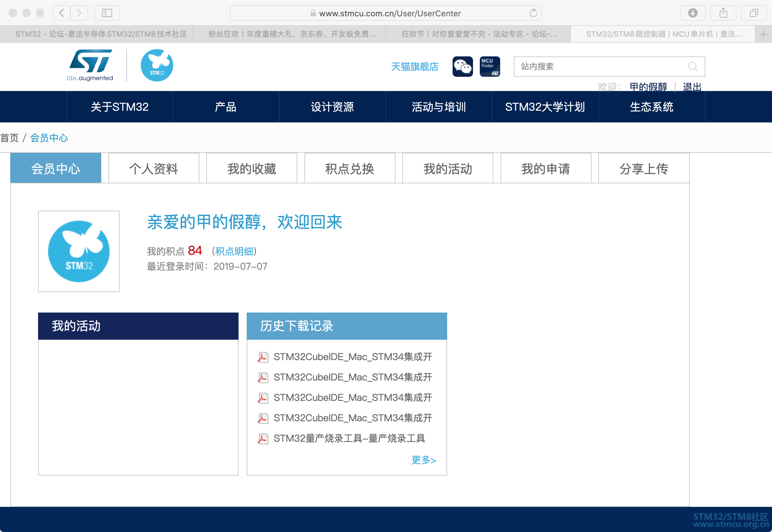This screenshot has height=532, width=772.
Task: Open first STM32CubeIDE_Mac download entry
Action: (x=353, y=357)
